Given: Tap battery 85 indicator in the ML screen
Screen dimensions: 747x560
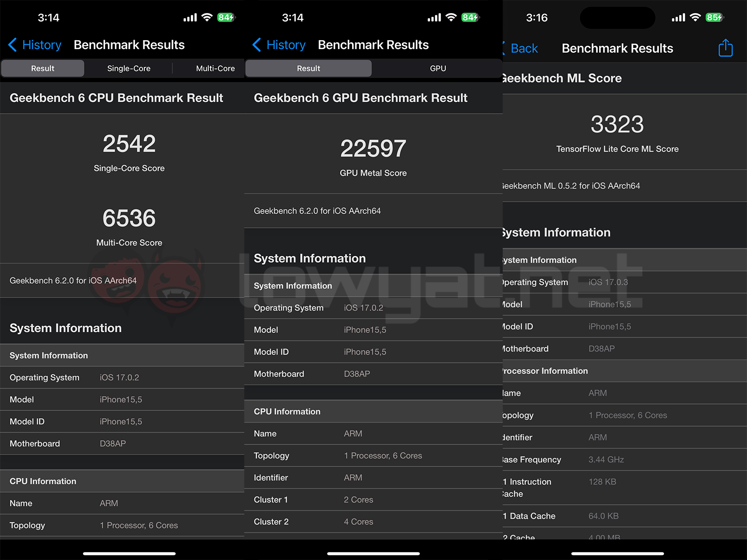Looking at the screenshot, I should click(x=714, y=17).
